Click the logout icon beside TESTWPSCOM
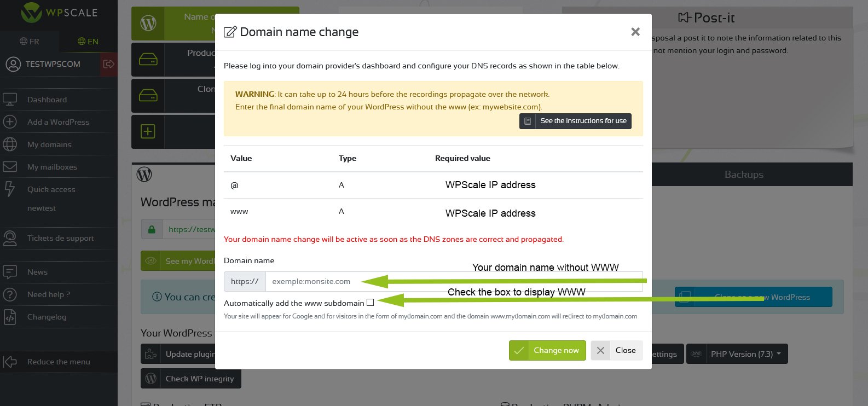The width and height of the screenshot is (868, 406). [108, 64]
